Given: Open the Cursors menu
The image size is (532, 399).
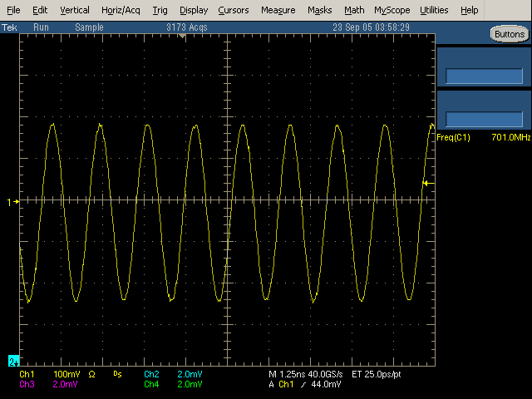Looking at the screenshot, I should [234, 10].
